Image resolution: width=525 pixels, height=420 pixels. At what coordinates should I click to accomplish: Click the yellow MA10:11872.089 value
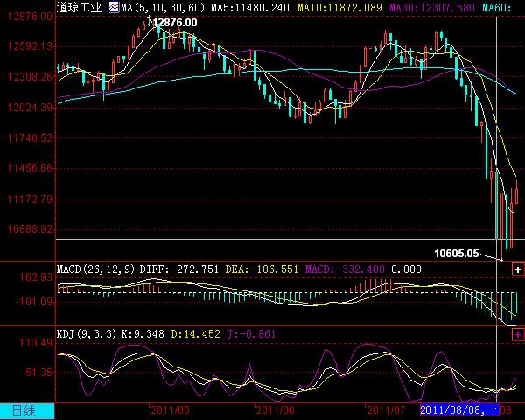click(x=339, y=7)
